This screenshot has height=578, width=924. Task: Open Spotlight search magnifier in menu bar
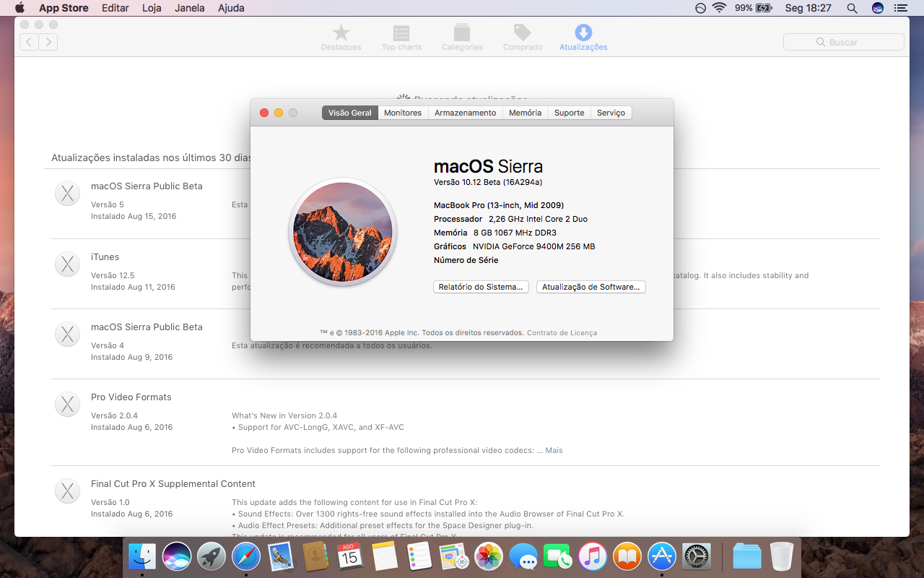pyautogui.click(x=852, y=8)
